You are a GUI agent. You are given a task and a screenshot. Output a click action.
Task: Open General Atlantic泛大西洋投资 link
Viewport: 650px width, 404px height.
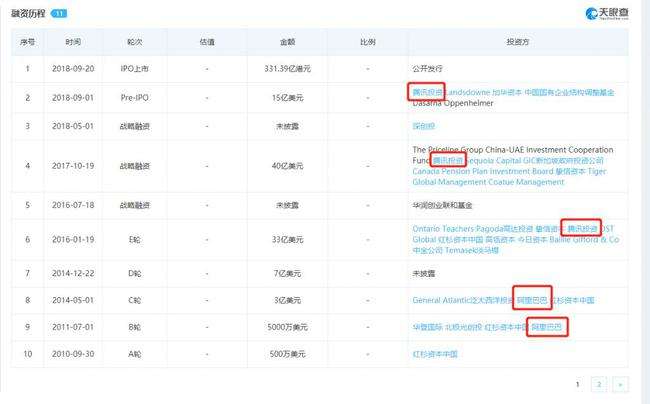(463, 300)
